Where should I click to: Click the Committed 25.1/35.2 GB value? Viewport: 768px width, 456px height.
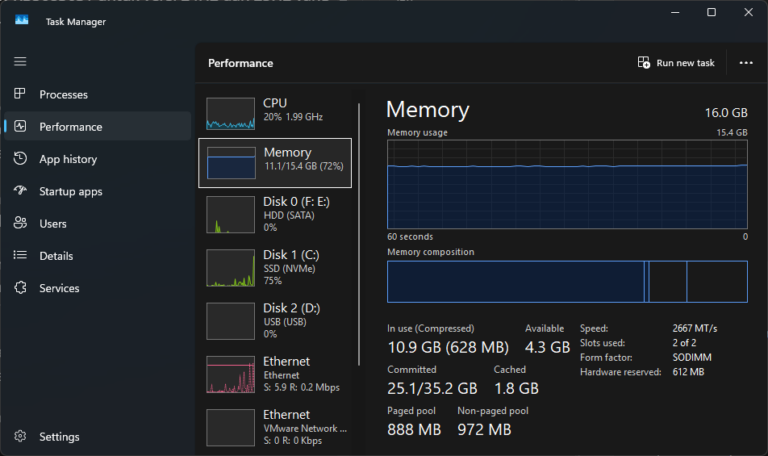432,388
